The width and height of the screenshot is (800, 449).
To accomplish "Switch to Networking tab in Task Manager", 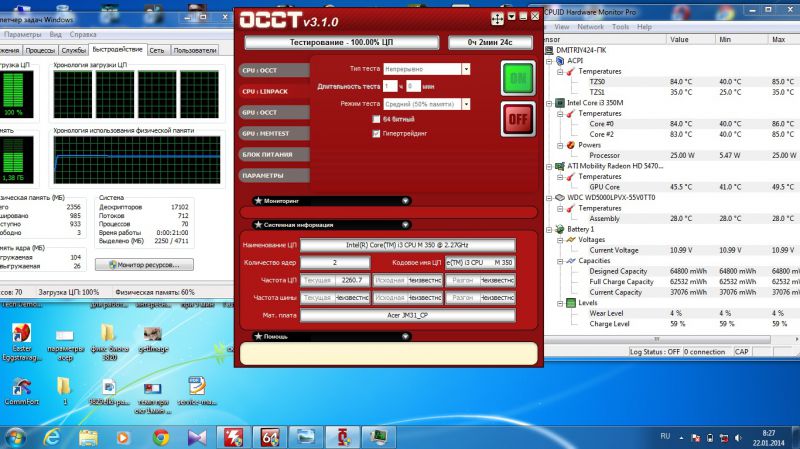I will pos(157,50).
